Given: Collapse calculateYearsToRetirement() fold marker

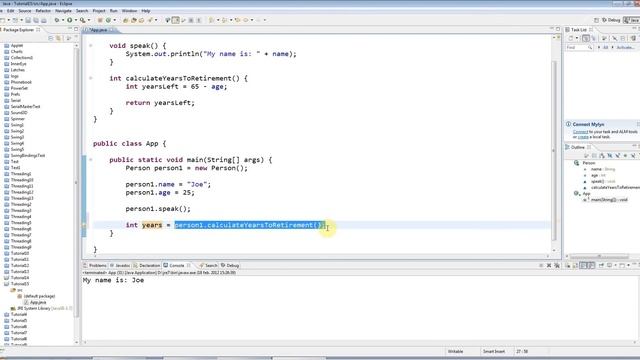Looking at the screenshot, I should click(x=91, y=78).
